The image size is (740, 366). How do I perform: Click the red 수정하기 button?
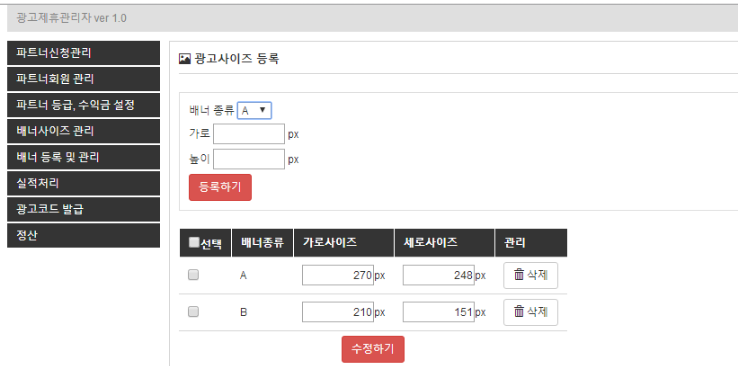pos(373,349)
